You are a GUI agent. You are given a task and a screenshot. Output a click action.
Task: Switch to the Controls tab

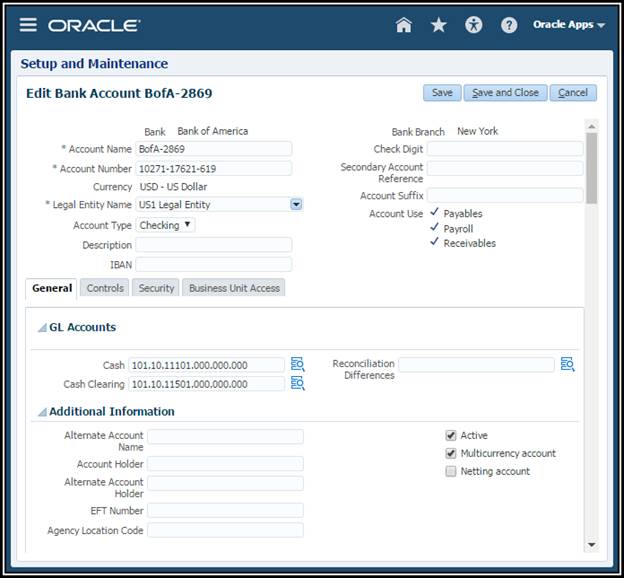(105, 288)
